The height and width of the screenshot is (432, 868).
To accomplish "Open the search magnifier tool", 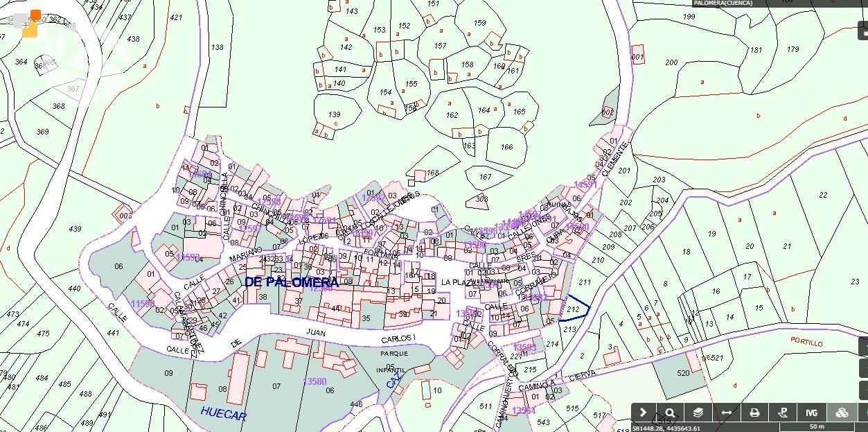I will point(670,413).
